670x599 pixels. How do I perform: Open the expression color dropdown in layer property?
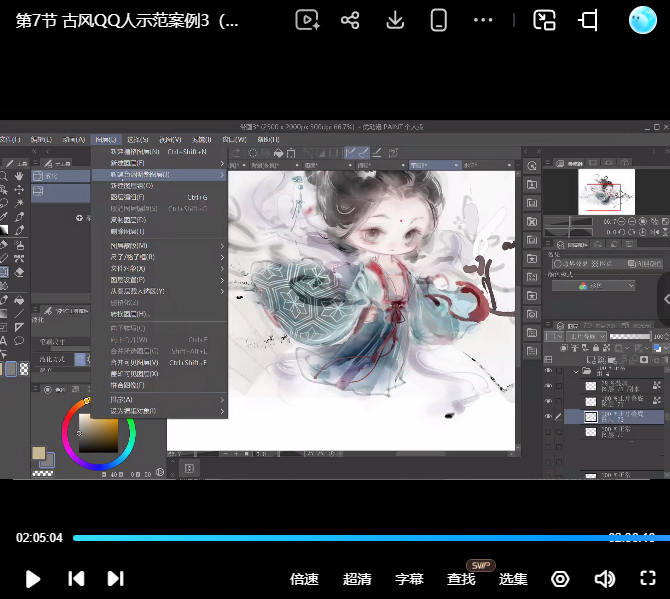coord(594,285)
